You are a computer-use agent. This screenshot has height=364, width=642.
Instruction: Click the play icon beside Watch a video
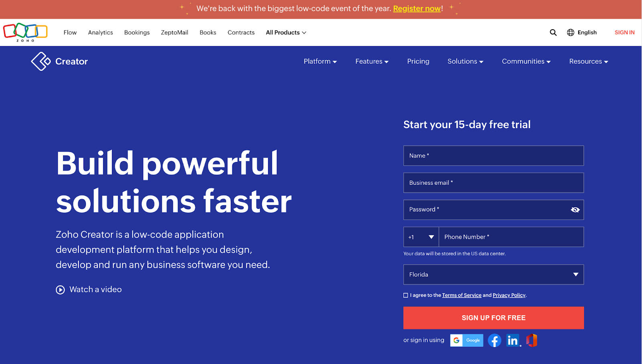tap(60, 290)
